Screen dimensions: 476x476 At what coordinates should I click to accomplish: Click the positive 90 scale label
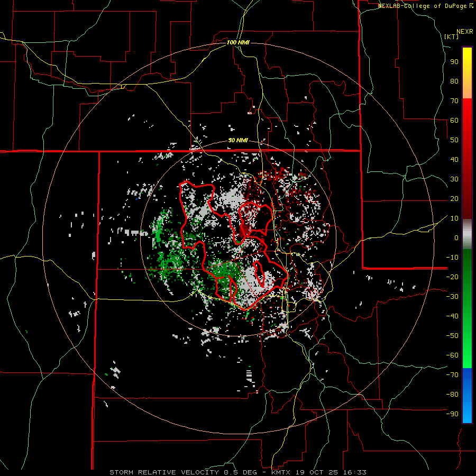[x=454, y=62]
